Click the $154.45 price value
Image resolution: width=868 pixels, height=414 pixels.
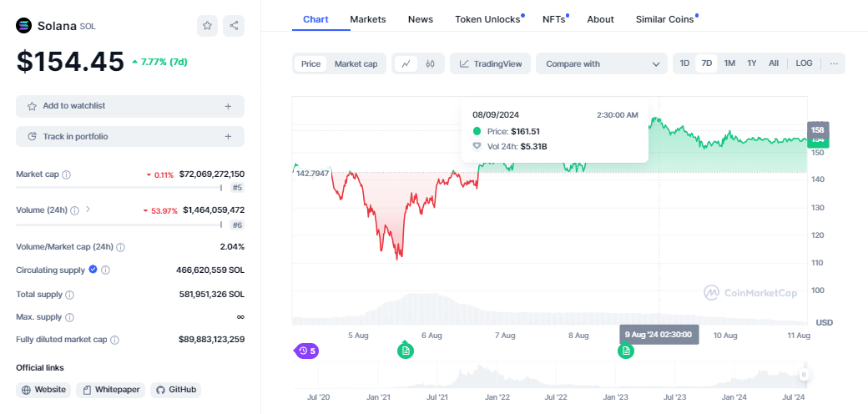tap(70, 62)
